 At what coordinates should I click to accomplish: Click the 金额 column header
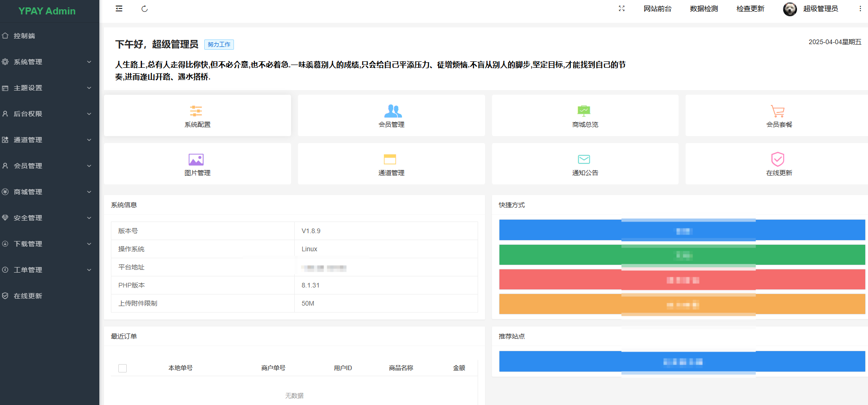tap(459, 368)
